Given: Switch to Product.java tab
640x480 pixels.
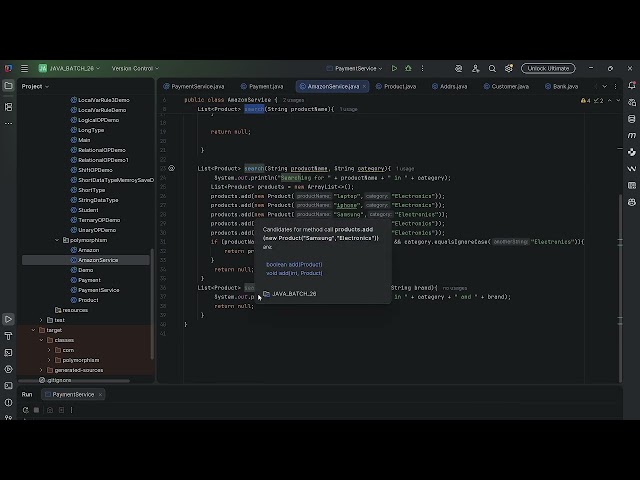Looking at the screenshot, I should 396,87.
